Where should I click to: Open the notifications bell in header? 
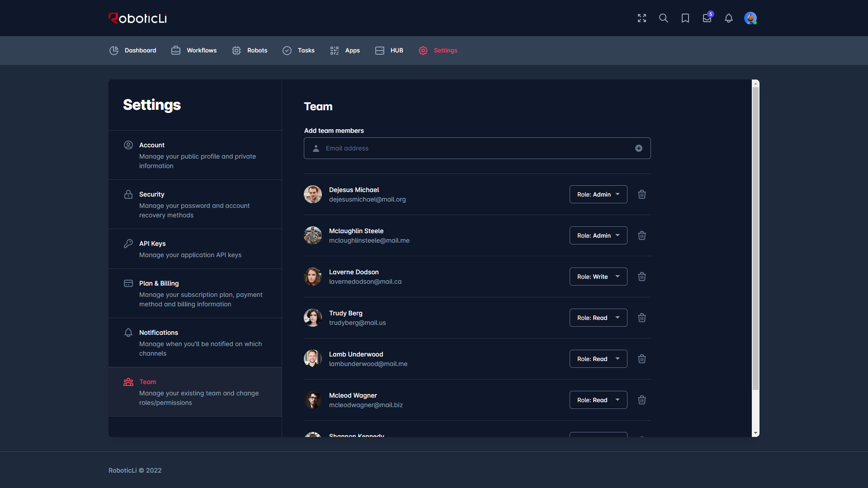click(729, 18)
